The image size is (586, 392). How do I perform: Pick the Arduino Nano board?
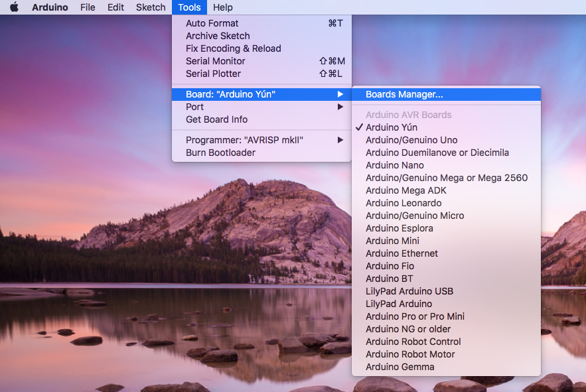click(x=395, y=165)
